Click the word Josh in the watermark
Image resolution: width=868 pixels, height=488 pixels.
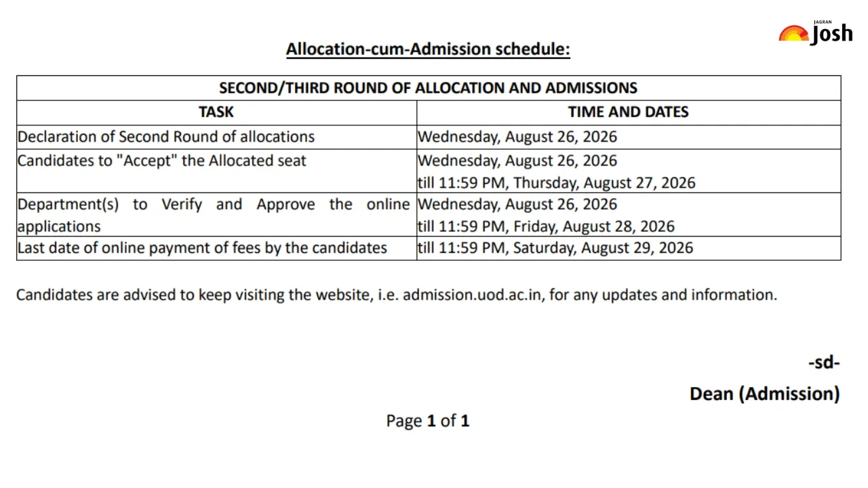[832, 34]
